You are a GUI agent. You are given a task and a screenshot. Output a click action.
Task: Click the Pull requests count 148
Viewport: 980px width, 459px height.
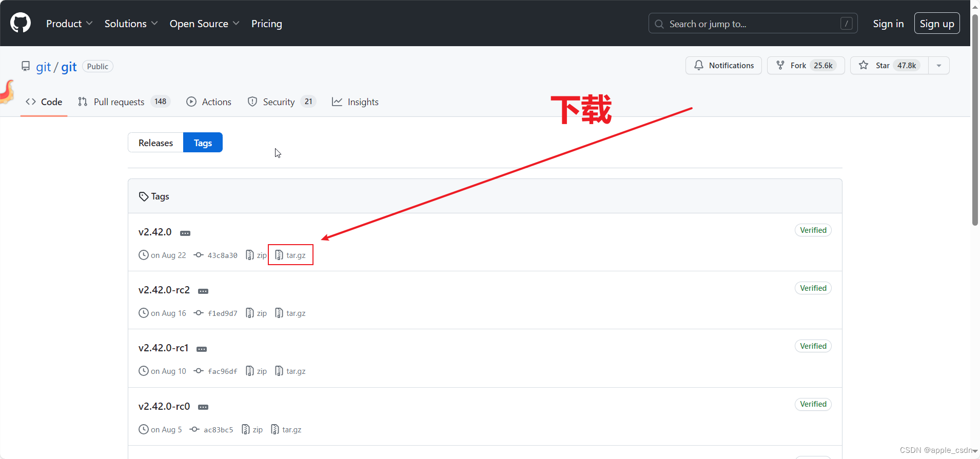[x=161, y=102]
